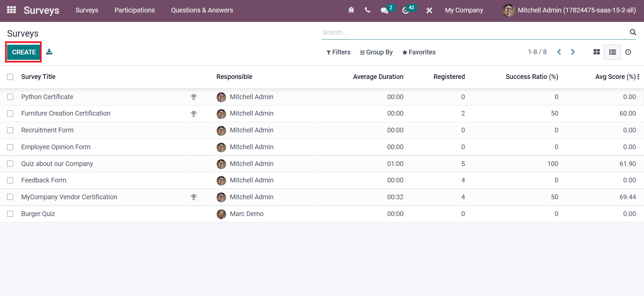Open the Questions & Answers menu

202,10
